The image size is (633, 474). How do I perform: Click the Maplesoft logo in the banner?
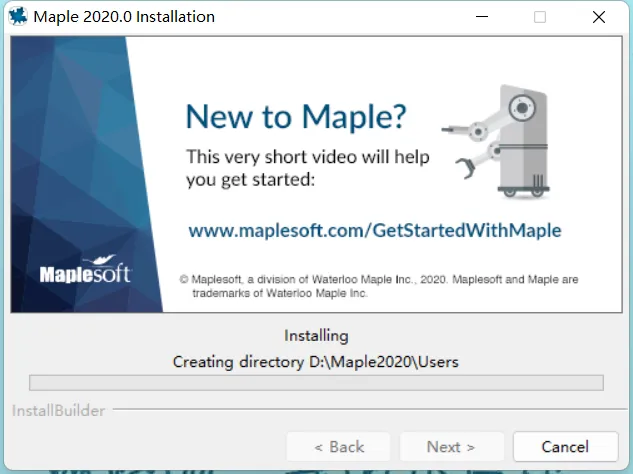(x=85, y=269)
